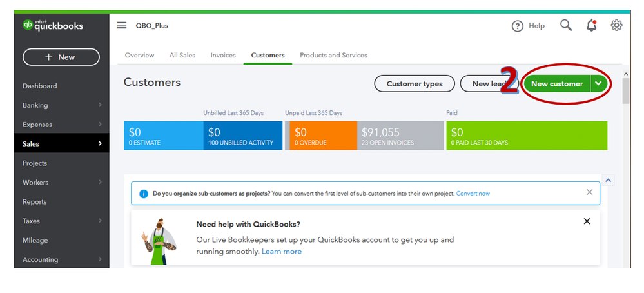Open Banking in the sidebar
Viewport: 644px width, 293px height.
(x=35, y=105)
